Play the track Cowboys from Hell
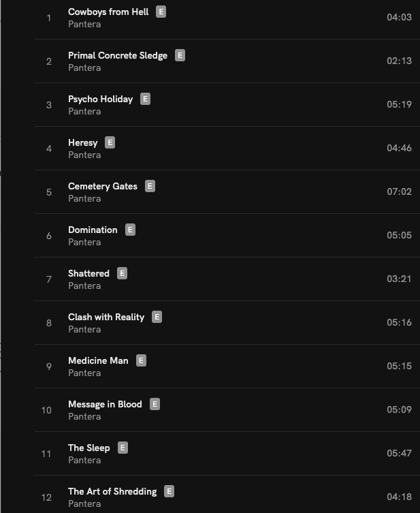This screenshot has width=420, height=513. [x=108, y=12]
